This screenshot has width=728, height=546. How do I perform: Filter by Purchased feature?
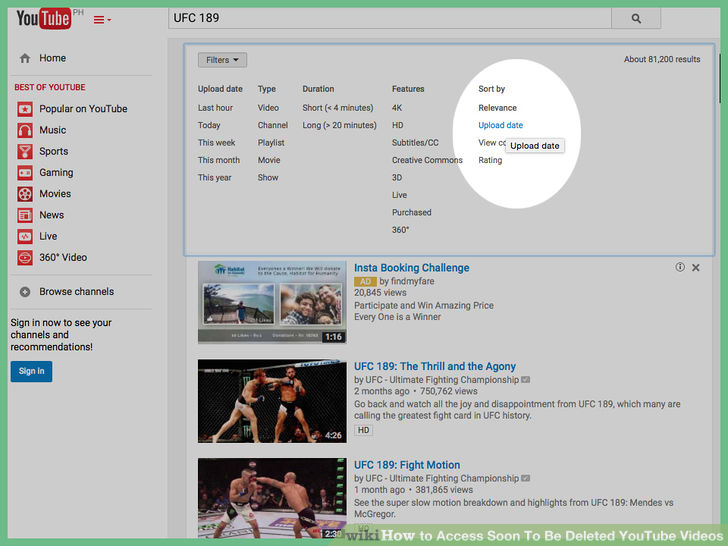411,213
